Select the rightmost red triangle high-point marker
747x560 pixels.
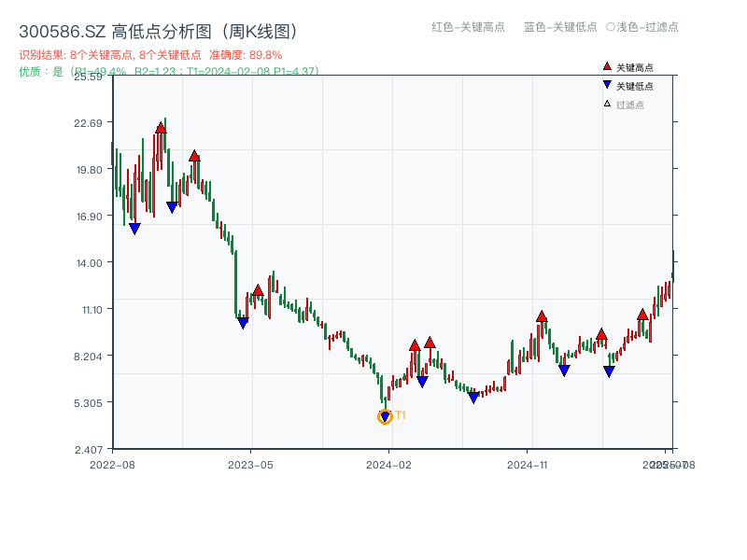point(641,315)
